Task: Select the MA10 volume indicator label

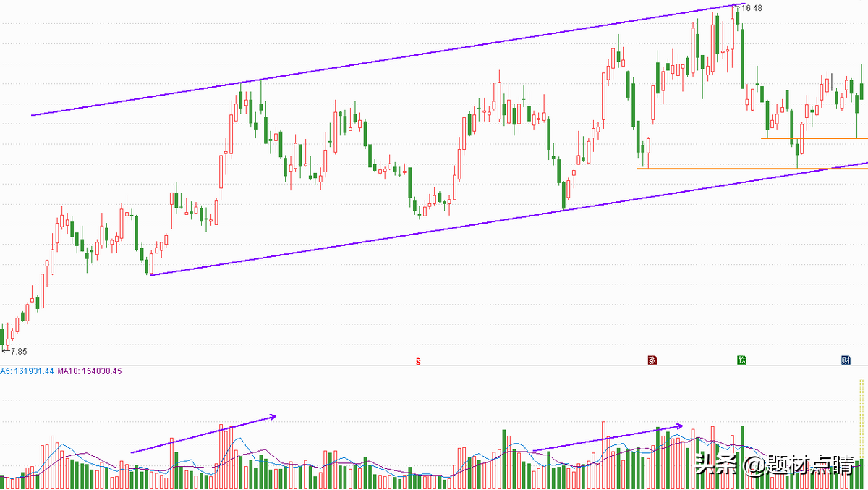Action: (90, 371)
